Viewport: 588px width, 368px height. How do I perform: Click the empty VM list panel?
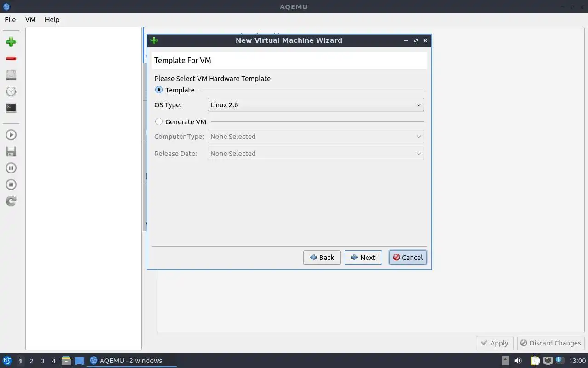pyautogui.click(x=84, y=188)
